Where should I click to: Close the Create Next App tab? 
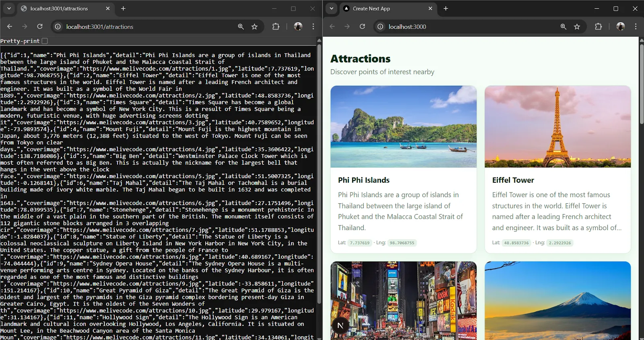(x=430, y=8)
